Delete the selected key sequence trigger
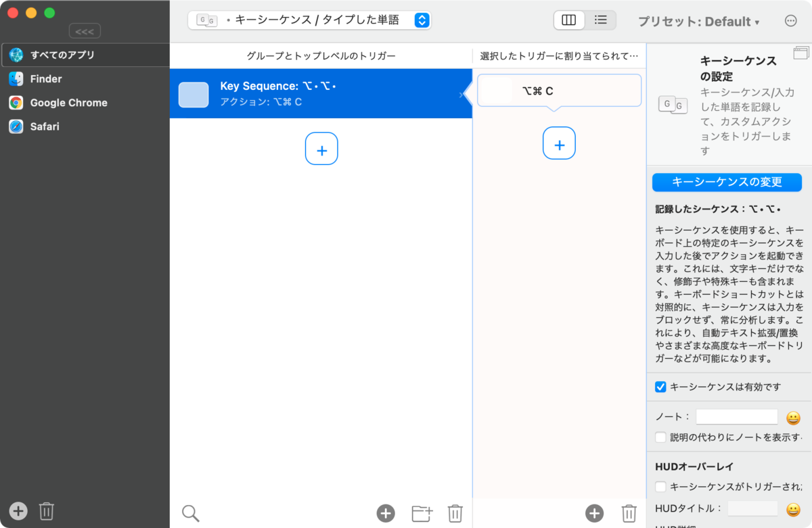 click(x=455, y=513)
